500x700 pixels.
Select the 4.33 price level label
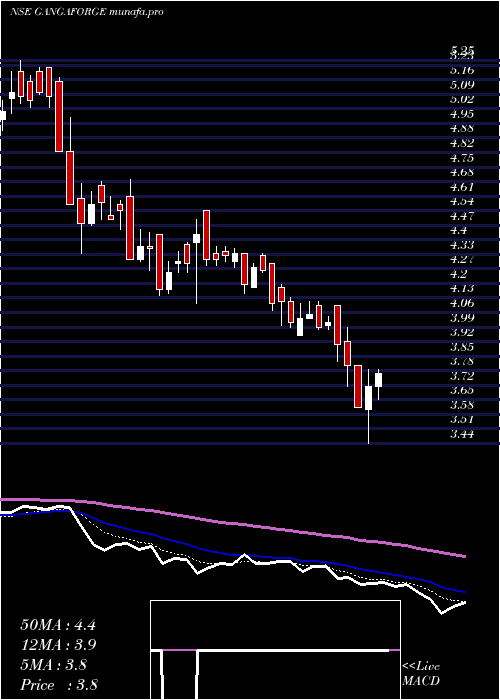(462, 245)
